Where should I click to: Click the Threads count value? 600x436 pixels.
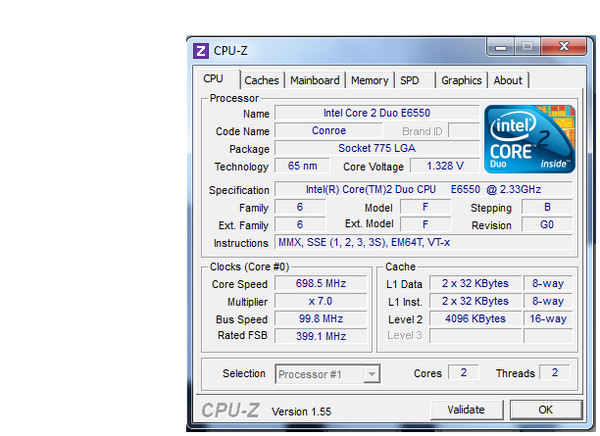coord(554,372)
